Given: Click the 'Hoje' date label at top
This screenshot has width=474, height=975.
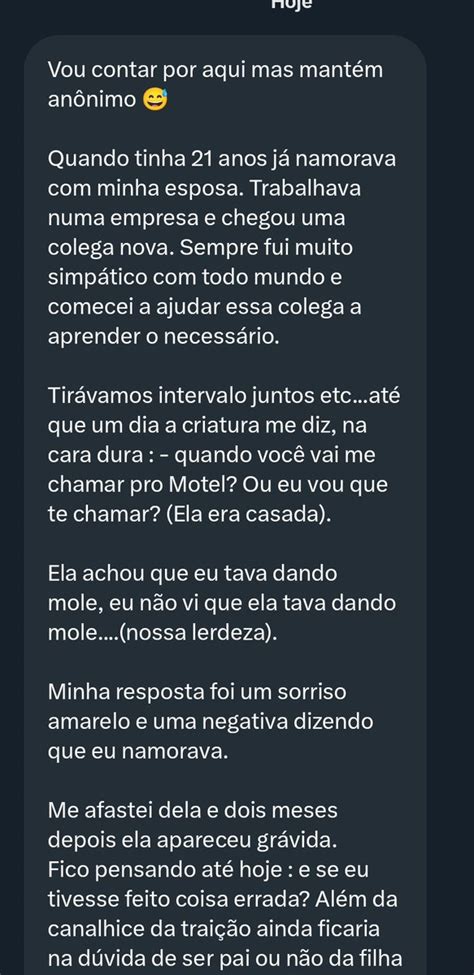Looking at the screenshot, I should [x=292, y=4].
